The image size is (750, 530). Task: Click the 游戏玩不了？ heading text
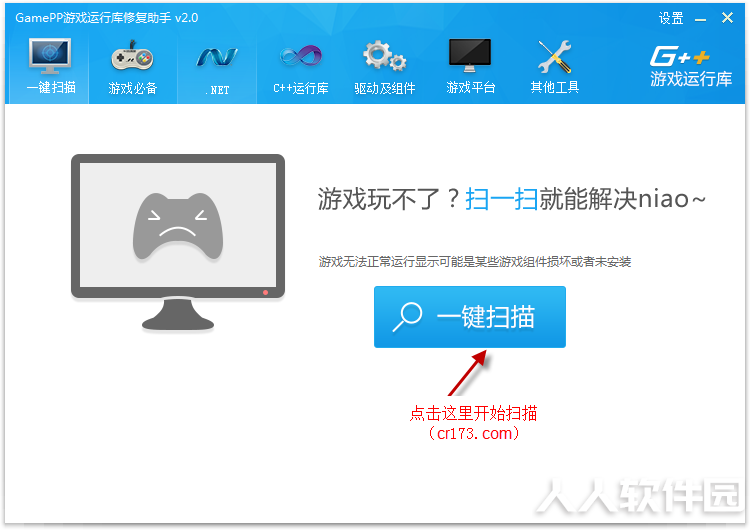(389, 199)
